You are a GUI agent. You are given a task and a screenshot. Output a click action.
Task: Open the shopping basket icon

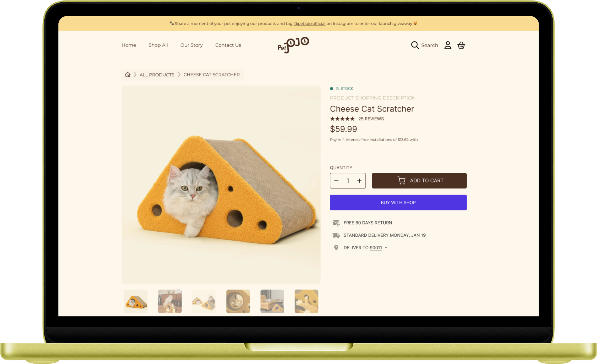[461, 45]
